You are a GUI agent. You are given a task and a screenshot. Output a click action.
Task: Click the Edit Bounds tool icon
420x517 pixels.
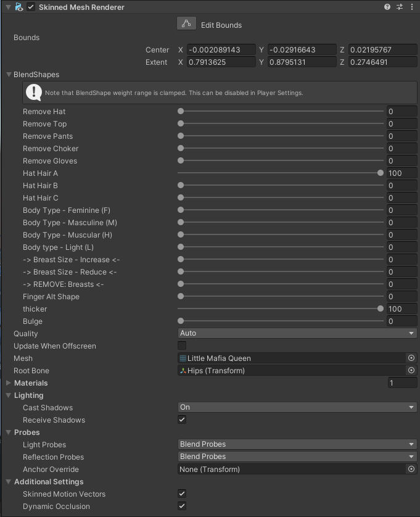click(186, 24)
